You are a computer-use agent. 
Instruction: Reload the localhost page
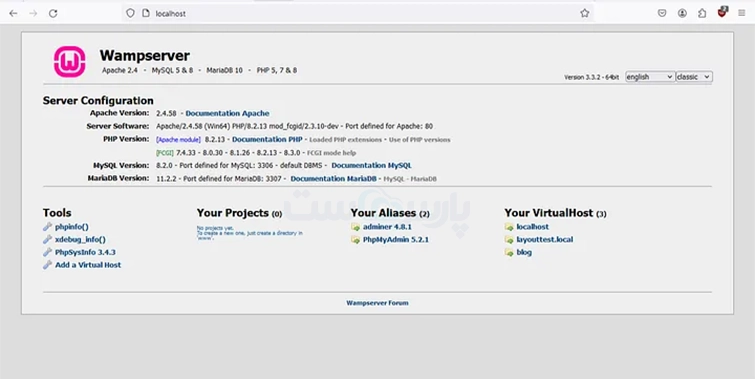click(53, 13)
